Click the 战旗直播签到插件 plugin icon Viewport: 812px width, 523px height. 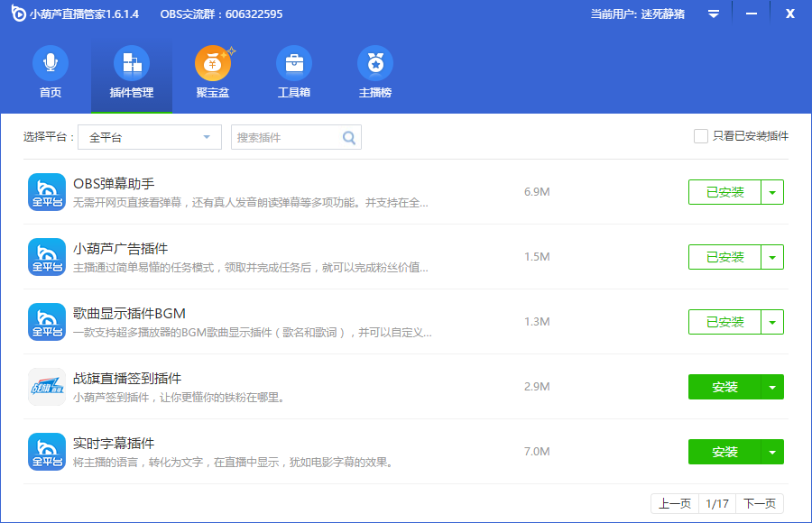(47, 387)
